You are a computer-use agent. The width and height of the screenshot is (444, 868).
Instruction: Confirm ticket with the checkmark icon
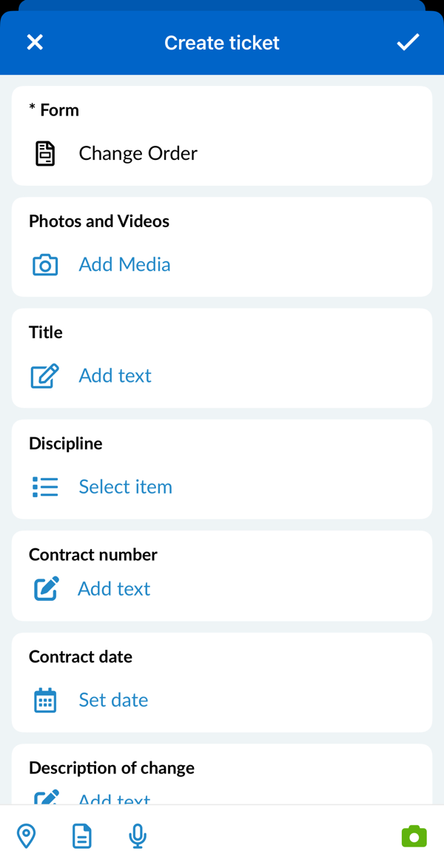pyautogui.click(x=408, y=42)
